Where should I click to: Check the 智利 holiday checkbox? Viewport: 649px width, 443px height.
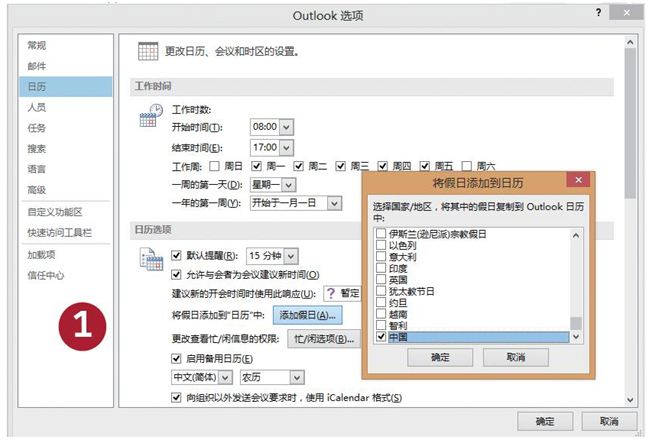click(381, 325)
